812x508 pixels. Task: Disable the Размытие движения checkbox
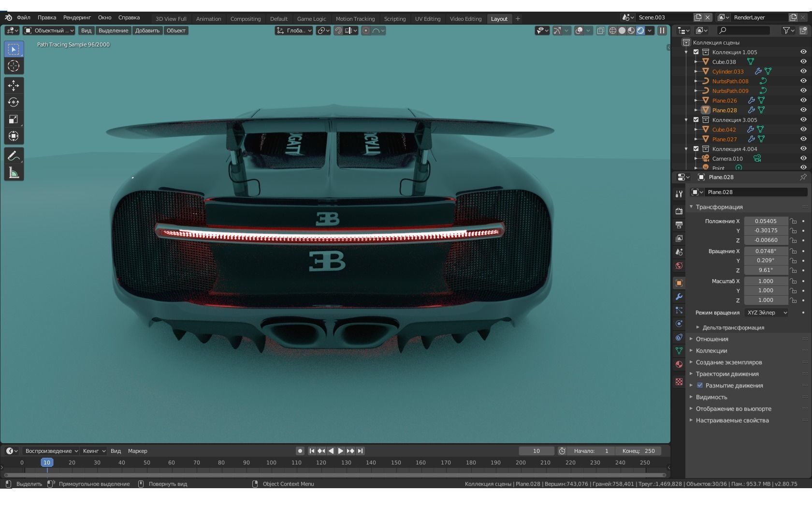(x=700, y=385)
